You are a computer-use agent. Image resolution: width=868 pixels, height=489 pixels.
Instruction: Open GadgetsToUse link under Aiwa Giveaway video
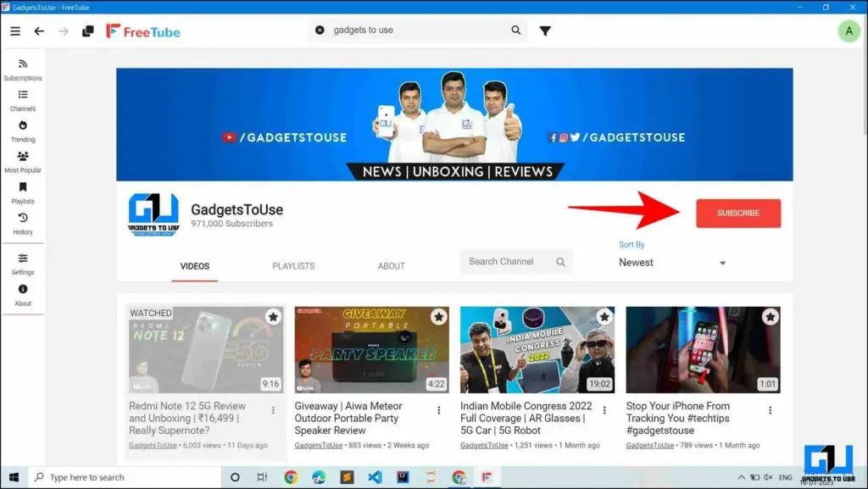coord(319,445)
